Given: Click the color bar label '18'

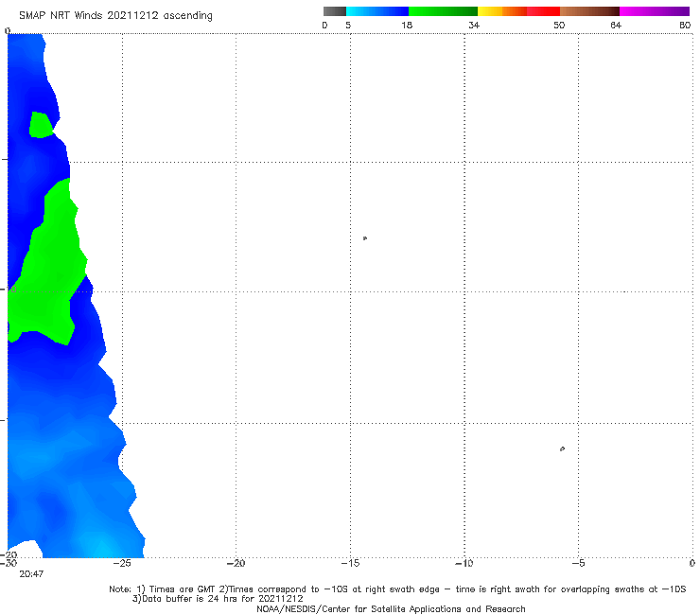Looking at the screenshot, I should coord(407,25).
